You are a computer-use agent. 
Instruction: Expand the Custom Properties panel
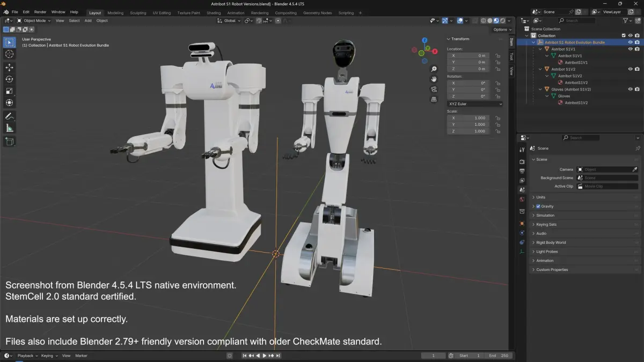click(552, 270)
